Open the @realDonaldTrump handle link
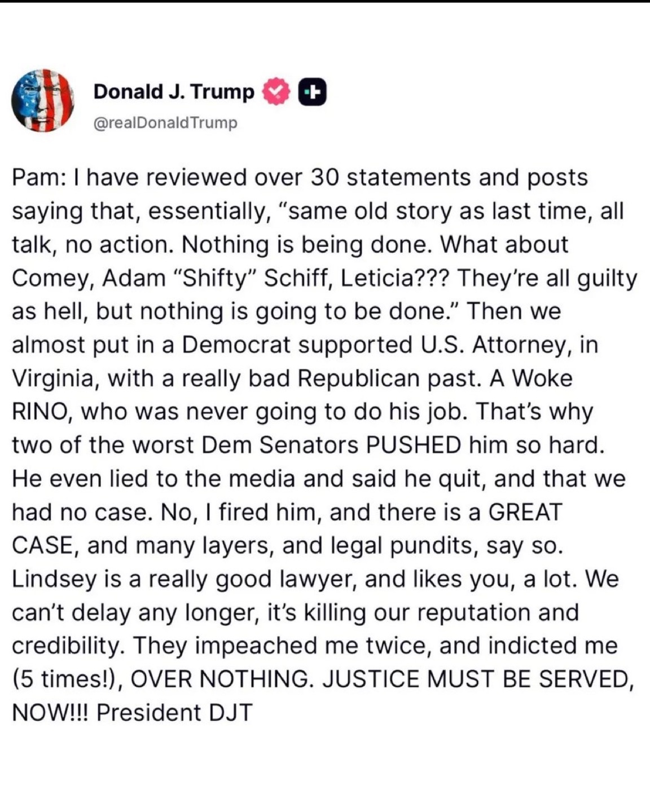Image resolution: width=650 pixels, height=812 pixels. [x=165, y=122]
